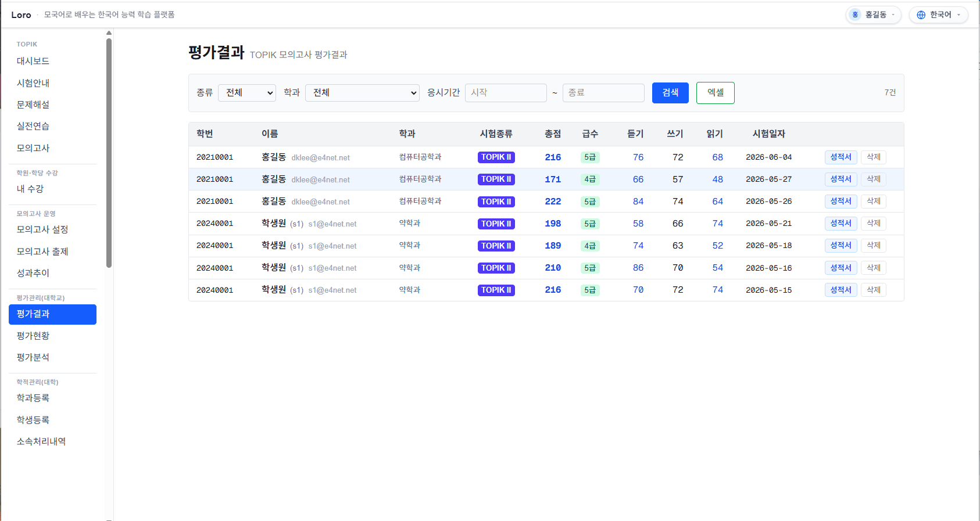This screenshot has width=980, height=521.
Task: Delete the 2026-06-04 exam row with 삭제
Action: (x=873, y=157)
